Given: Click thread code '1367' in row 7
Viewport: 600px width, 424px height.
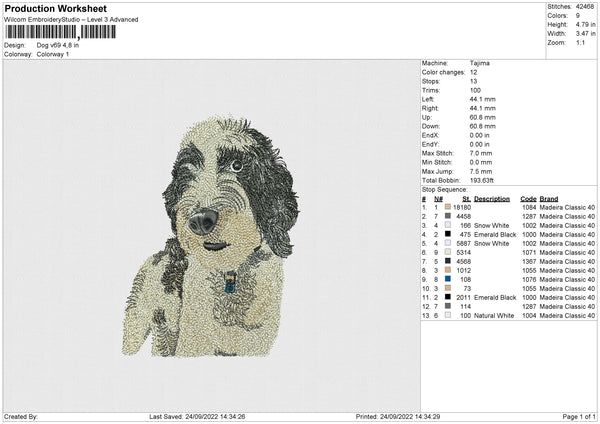Looking at the screenshot, I should (x=529, y=261).
